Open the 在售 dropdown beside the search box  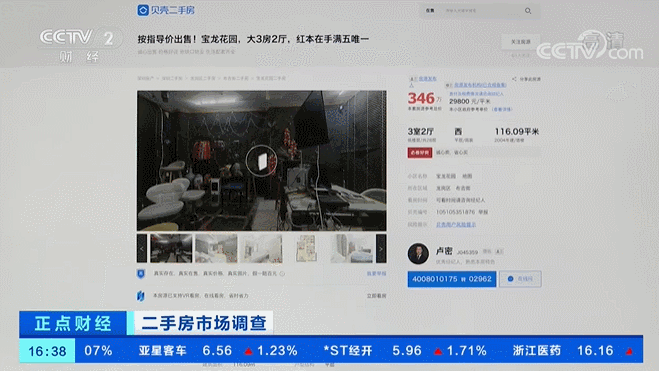point(430,11)
